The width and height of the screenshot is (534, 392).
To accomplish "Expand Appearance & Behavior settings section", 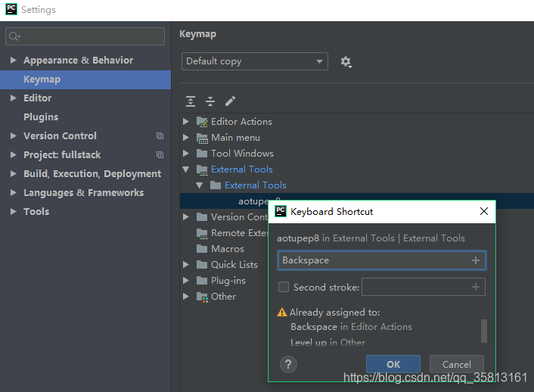I will coord(14,61).
